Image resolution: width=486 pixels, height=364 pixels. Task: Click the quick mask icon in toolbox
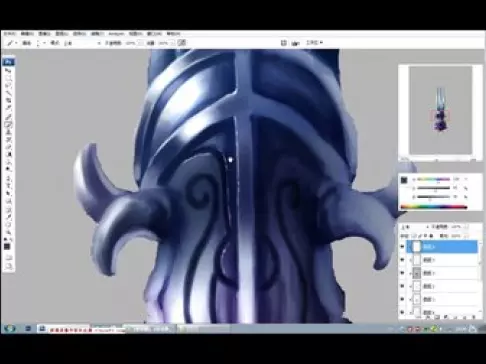pyautogui.click(x=9, y=257)
